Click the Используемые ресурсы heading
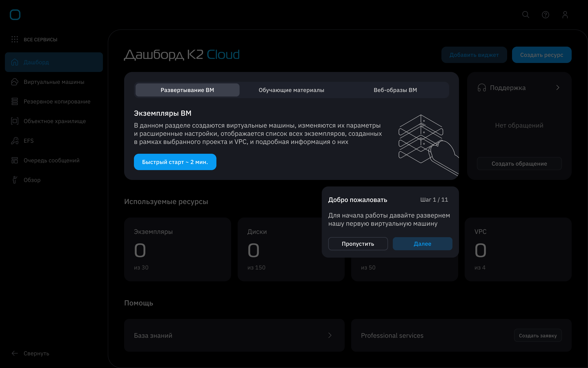The image size is (588, 368). point(166,202)
